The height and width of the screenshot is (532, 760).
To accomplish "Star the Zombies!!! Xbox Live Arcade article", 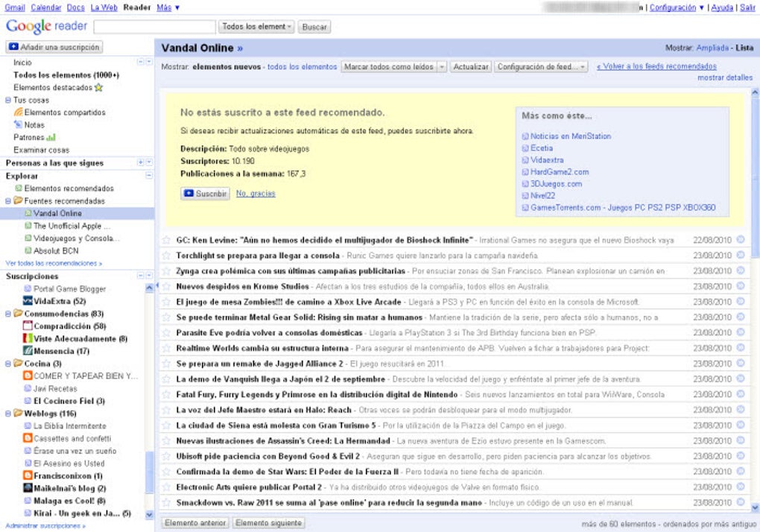I will pyautogui.click(x=166, y=302).
